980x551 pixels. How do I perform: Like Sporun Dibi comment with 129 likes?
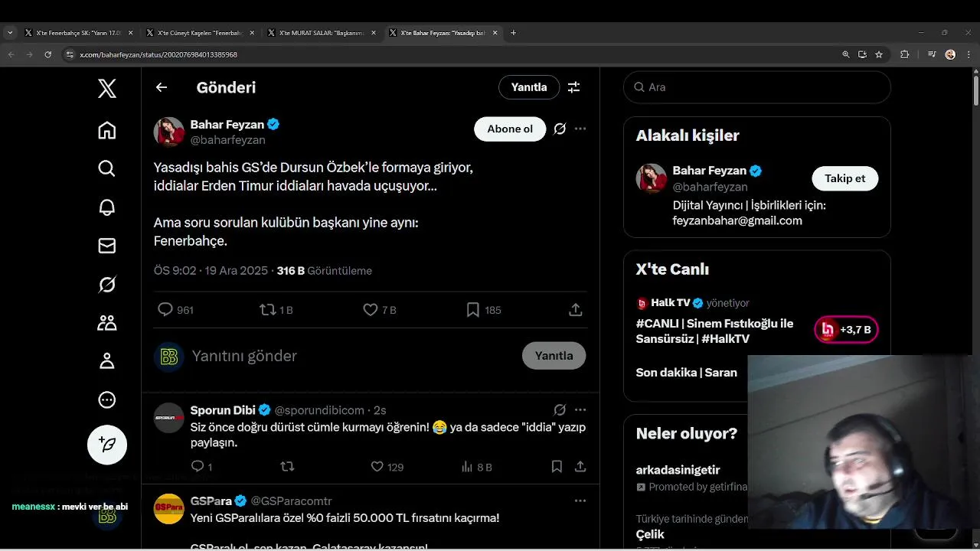click(x=387, y=466)
